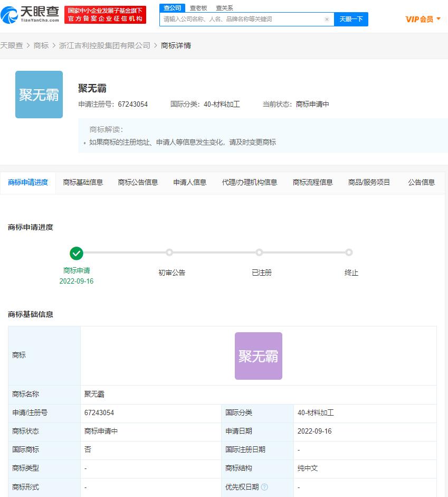Image resolution: width=448 pixels, height=497 pixels.
Task: Click the 国际注册日期 label cell
Action: (x=258, y=449)
